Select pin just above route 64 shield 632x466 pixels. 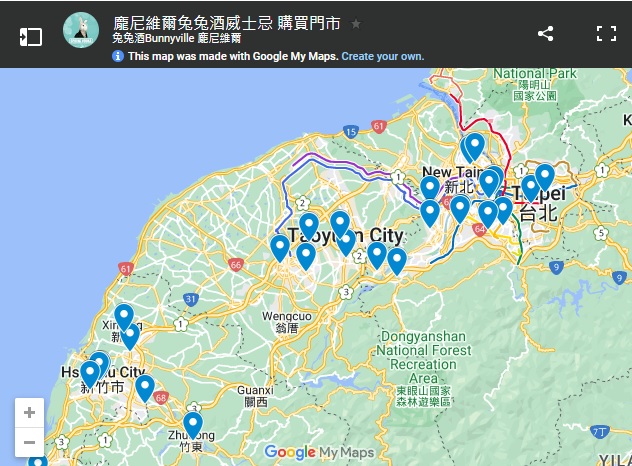click(x=488, y=214)
